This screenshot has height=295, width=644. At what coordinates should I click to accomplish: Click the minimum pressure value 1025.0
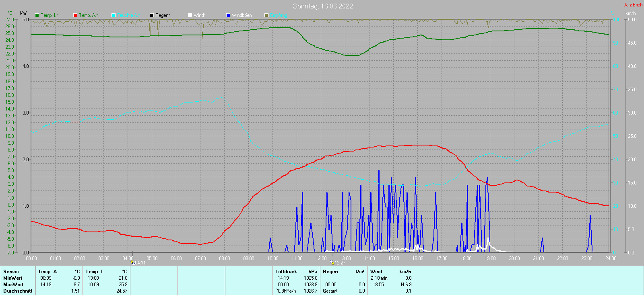[x=311, y=278]
